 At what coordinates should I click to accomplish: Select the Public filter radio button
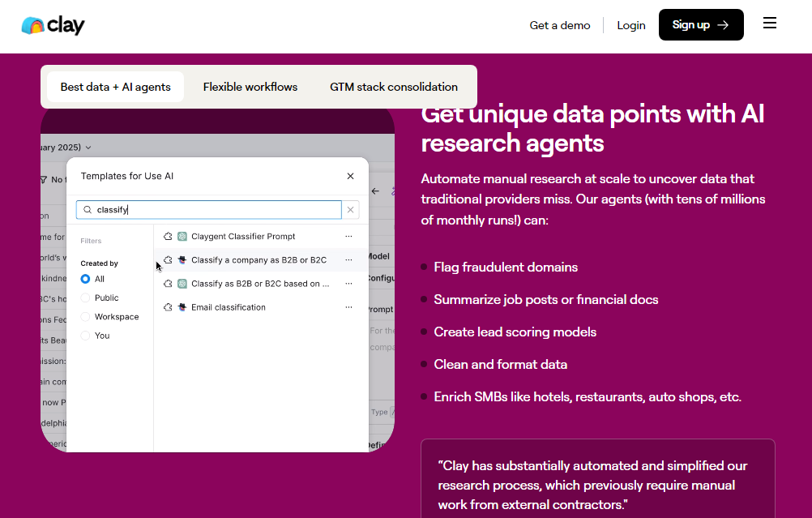click(x=85, y=298)
